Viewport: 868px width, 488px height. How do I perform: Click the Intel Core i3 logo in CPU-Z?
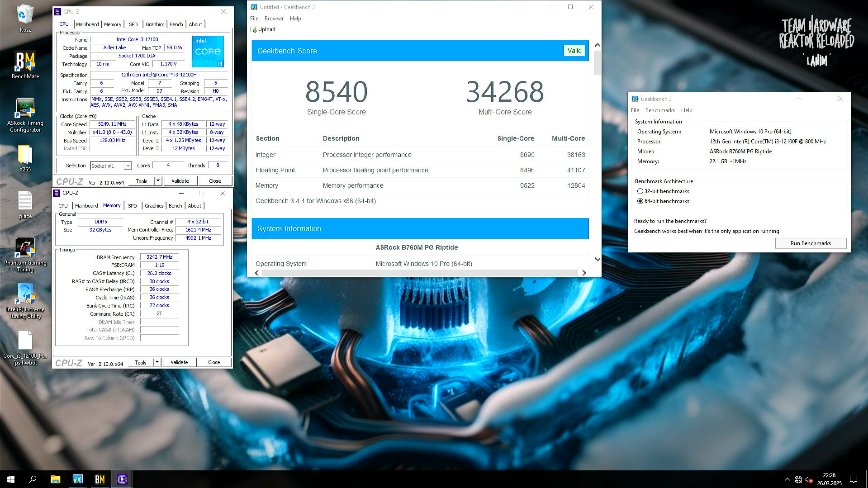pyautogui.click(x=208, y=52)
